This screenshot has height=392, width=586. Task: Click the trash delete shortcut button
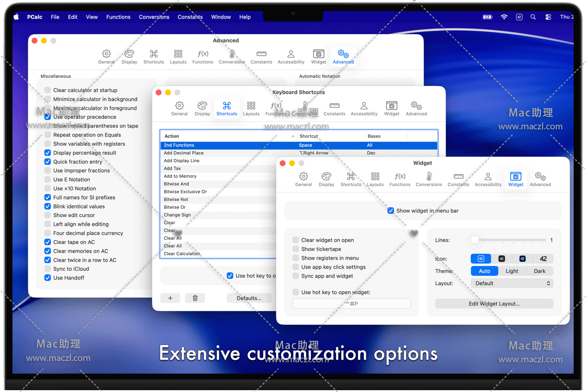click(x=195, y=298)
